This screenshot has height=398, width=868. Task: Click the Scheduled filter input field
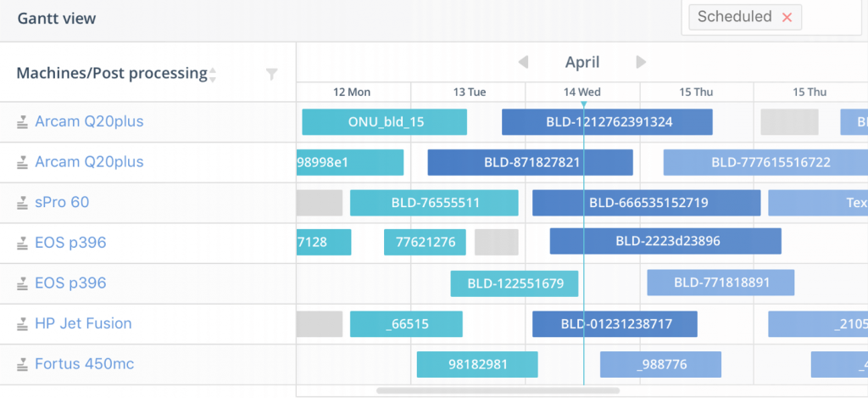click(x=829, y=17)
